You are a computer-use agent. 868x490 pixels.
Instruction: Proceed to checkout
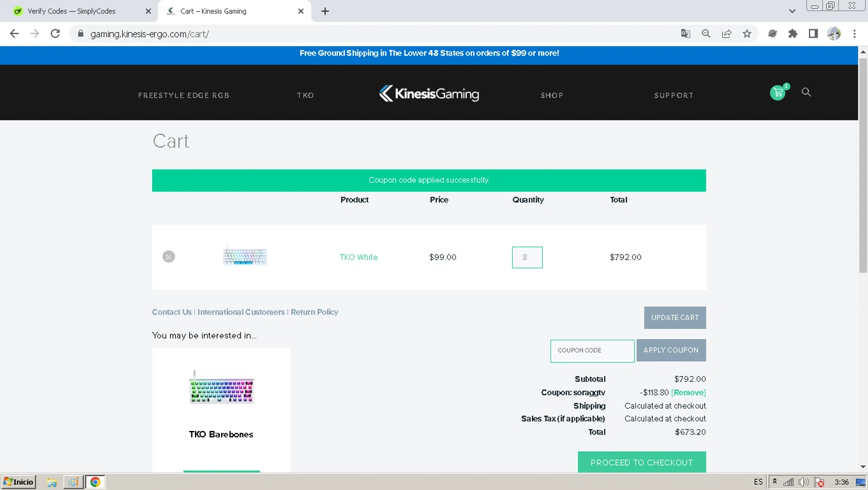(642, 462)
